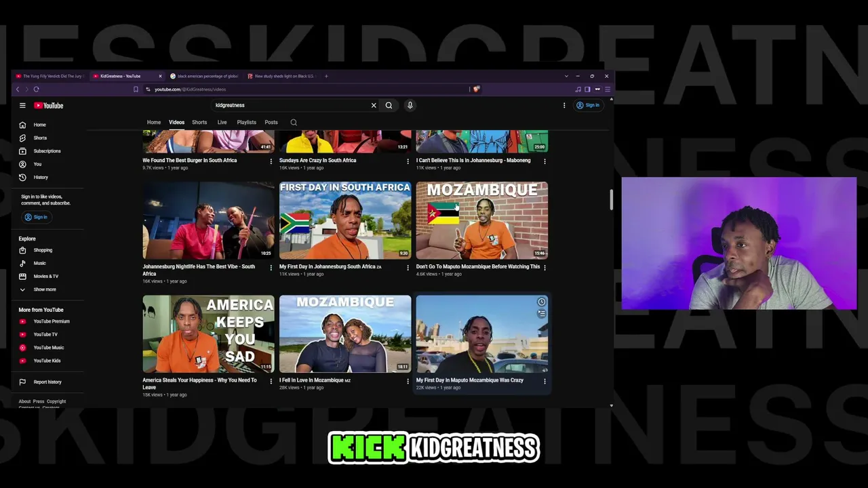Click the magnifier search button
This screenshot has width=868, height=488.
click(389, 105)
